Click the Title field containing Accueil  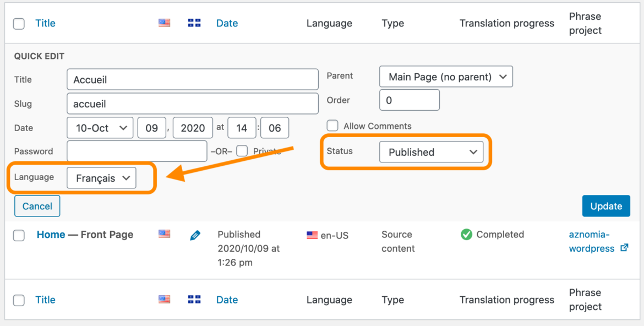192,79
